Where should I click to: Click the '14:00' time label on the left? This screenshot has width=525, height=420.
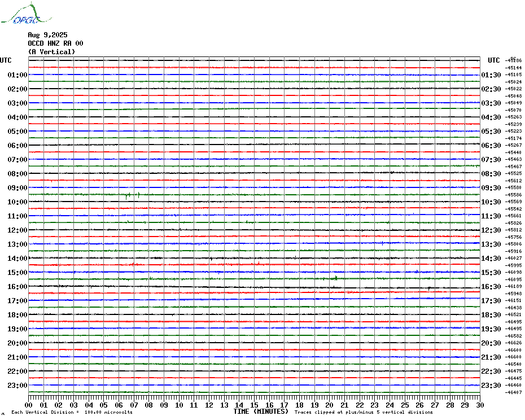tap(17, 258)
